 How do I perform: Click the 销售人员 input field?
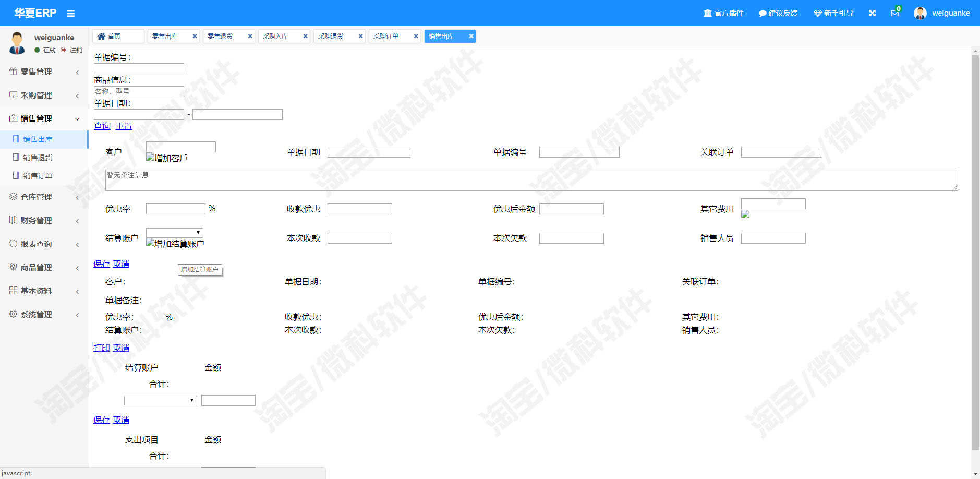coord(773,238)
